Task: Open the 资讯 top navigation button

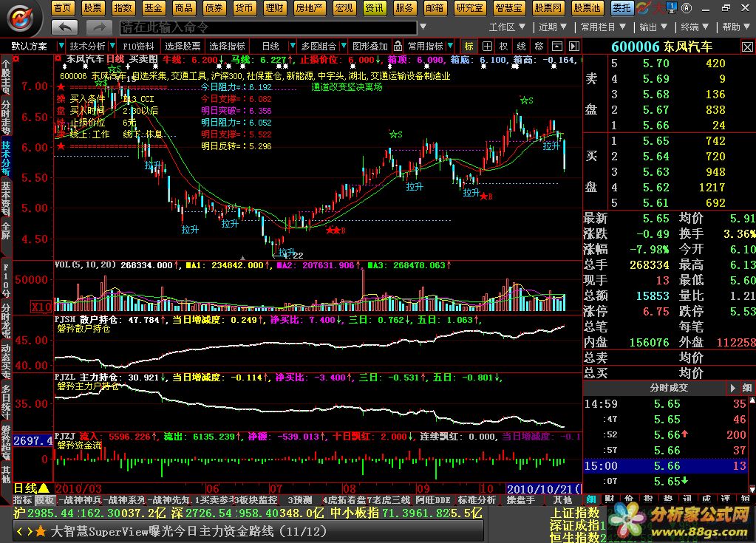Action: [374, 7]
